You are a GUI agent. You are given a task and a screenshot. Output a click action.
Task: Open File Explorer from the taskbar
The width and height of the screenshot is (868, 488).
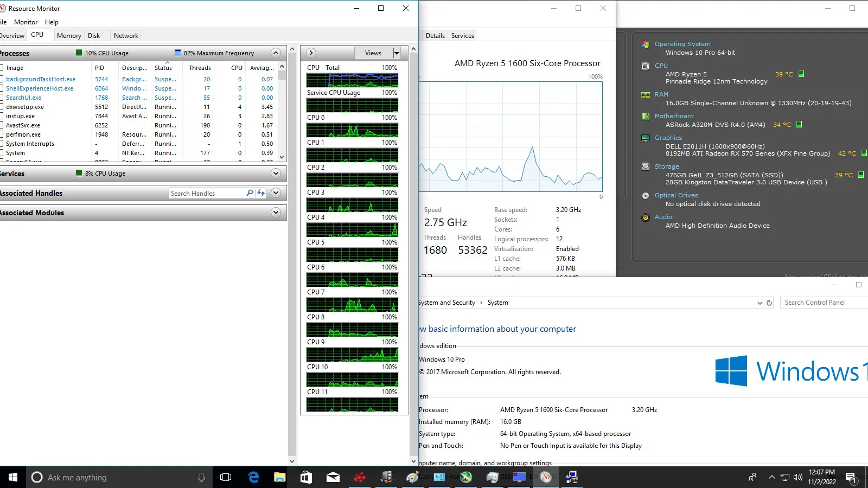pyautogui.click(x=279, y=477)
